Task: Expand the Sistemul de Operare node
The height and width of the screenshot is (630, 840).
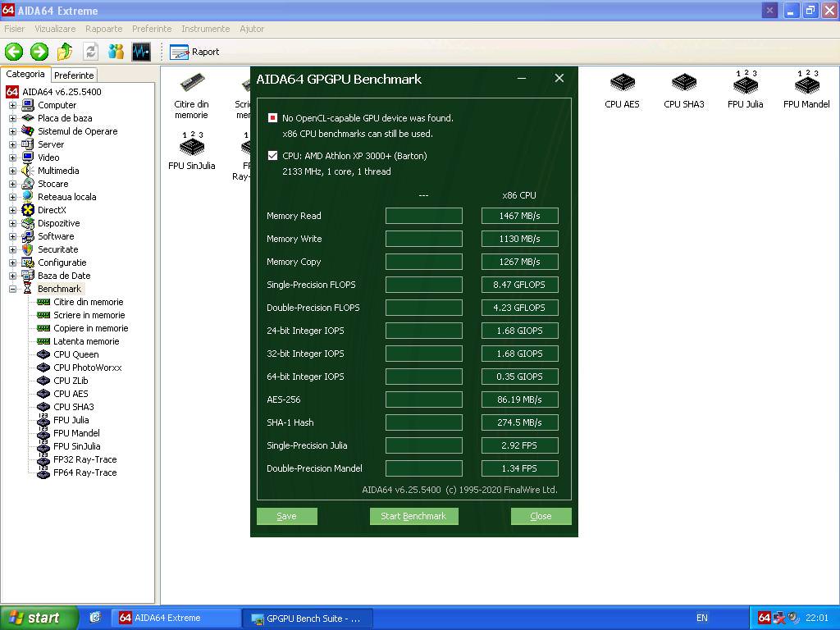Action: 12,131
